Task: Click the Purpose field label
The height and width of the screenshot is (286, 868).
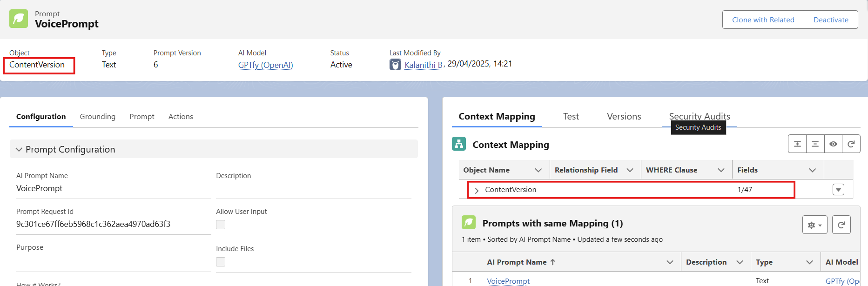Action: pos(30,247)
